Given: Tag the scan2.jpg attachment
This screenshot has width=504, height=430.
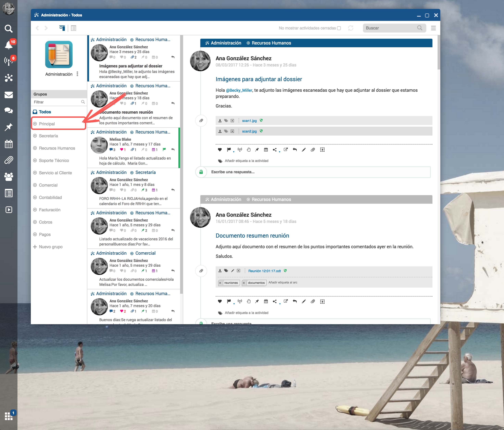Looking at the screenshot, I should (x=226, y=131).
